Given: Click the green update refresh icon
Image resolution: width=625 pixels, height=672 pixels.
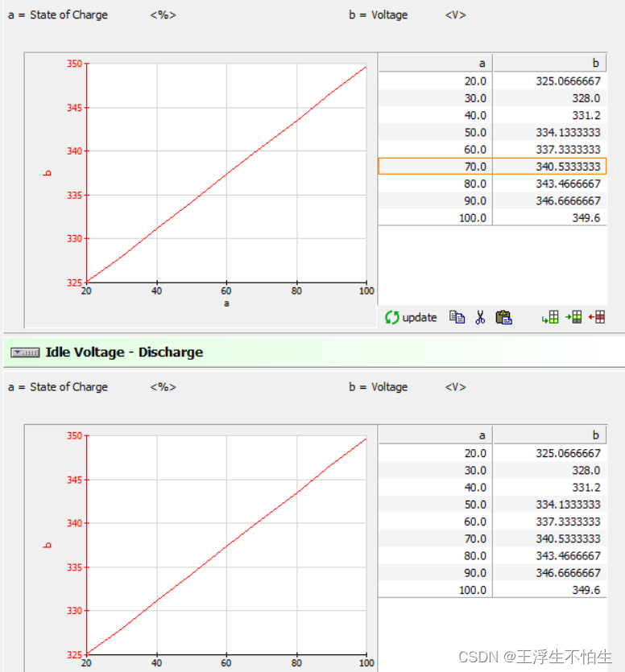Looking at the screenshot, I should pyautogui.click(x=391, y=318).
